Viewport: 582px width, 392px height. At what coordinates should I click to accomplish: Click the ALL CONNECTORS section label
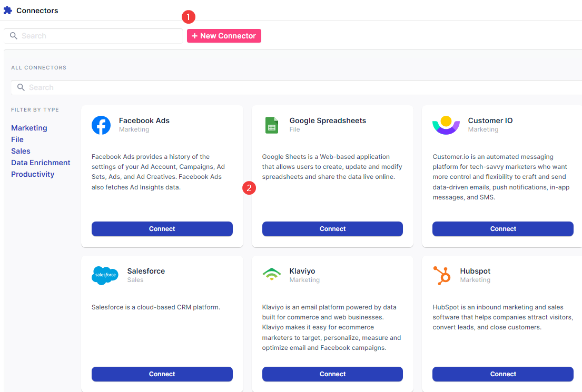point(39,67)
